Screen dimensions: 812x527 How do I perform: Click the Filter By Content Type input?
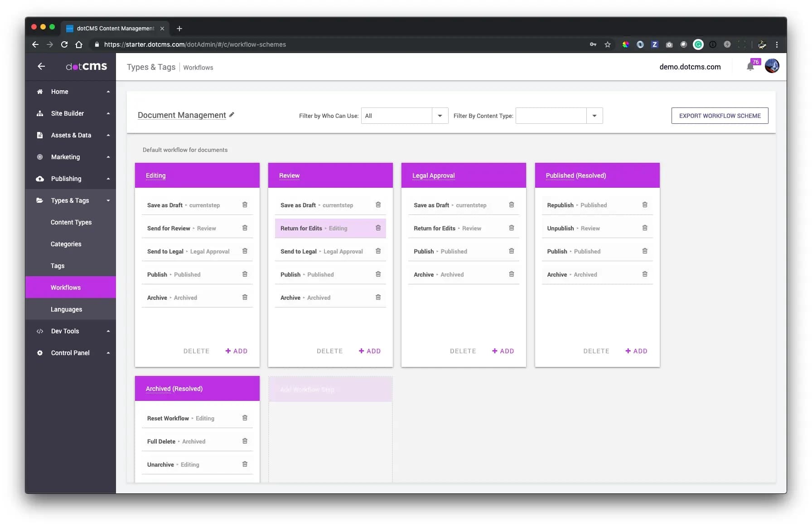[551, 116]
